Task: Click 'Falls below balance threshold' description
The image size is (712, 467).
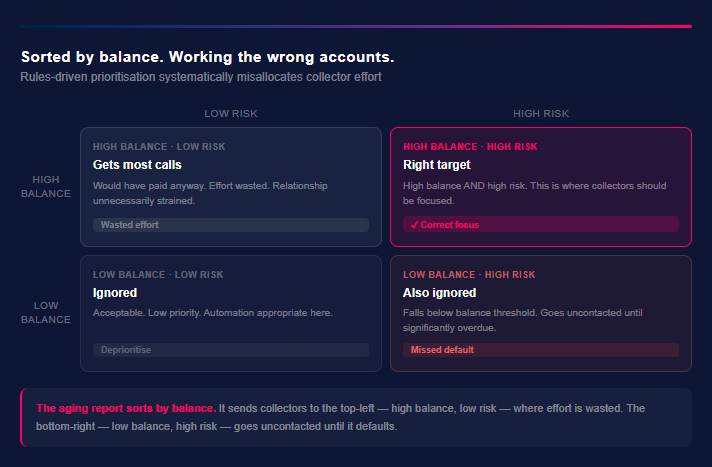Action: click(523, 320)
